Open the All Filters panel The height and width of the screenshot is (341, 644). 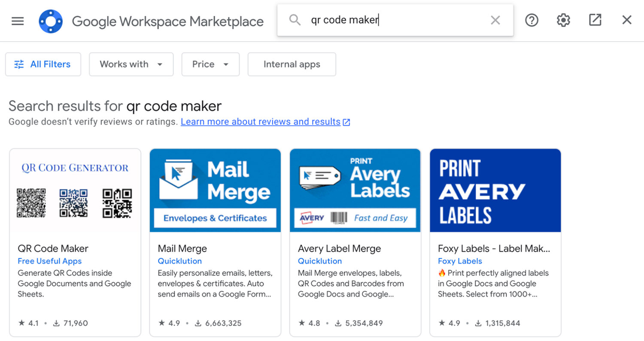(x=43, y=64)
